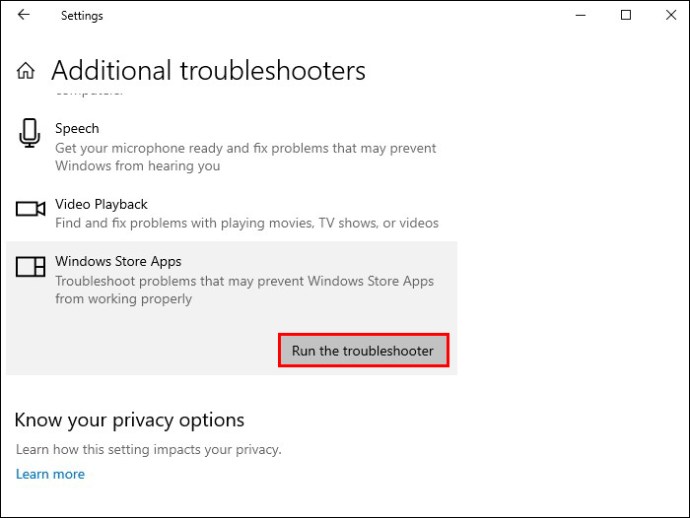
Task: Minimize the Settings window
Action: (580, 15)
